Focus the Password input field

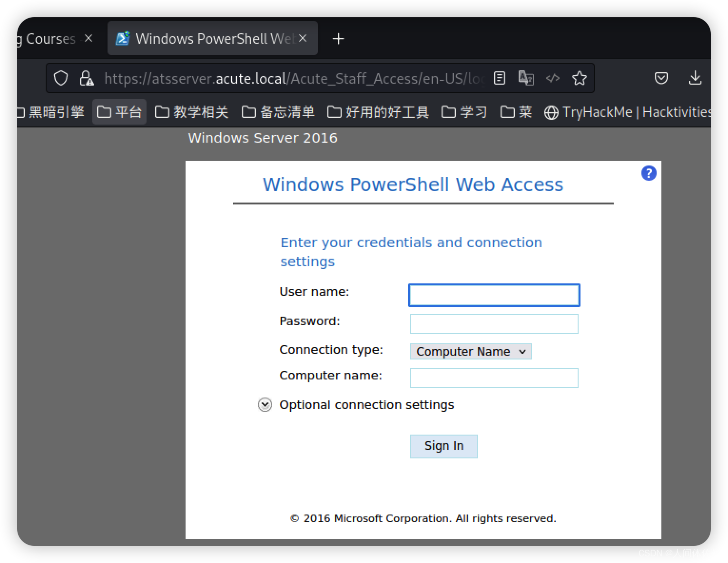click(494, 324)
